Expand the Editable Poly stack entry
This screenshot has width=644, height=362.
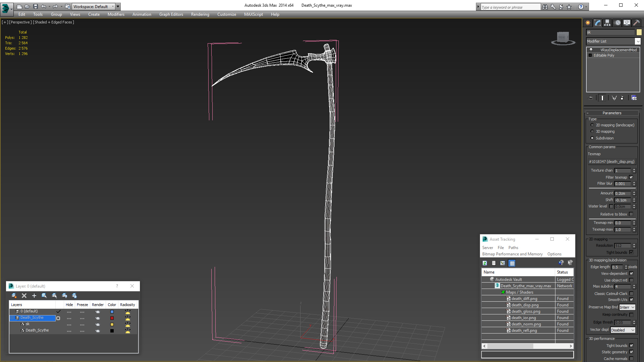(590, 55)
